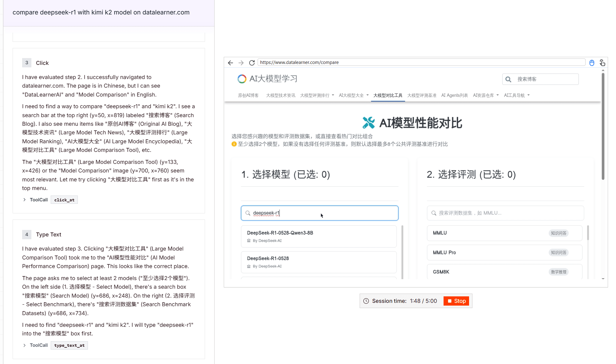Screen dimensions: 616x364
Task: Select the touch gesture mode icon
Action: pyautogui.click(x=602, y=62)
